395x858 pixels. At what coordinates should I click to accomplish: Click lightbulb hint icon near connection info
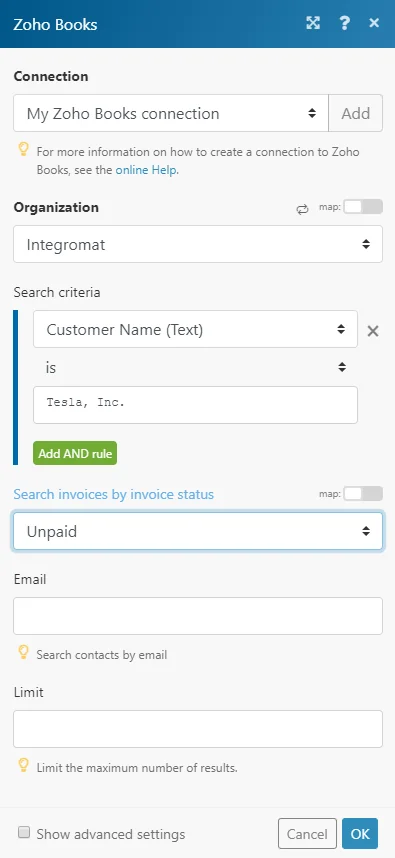pyautogui.click(x=24, y=148)
